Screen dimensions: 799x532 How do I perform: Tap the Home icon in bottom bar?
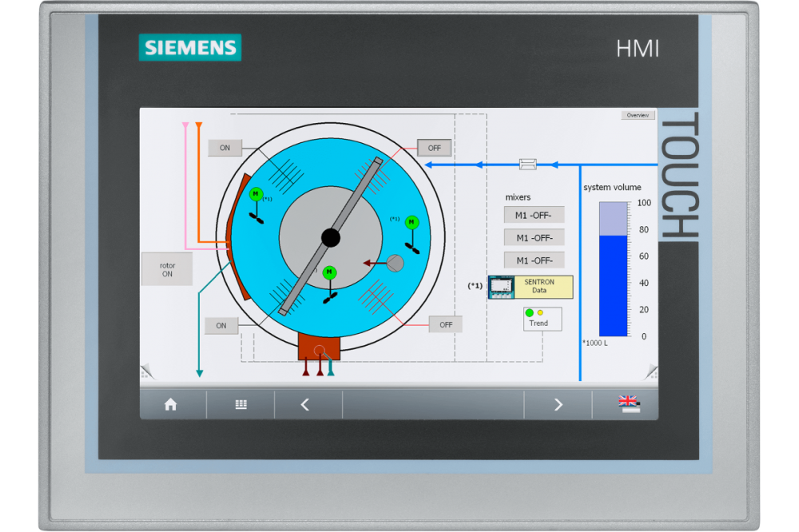(170, 405)
